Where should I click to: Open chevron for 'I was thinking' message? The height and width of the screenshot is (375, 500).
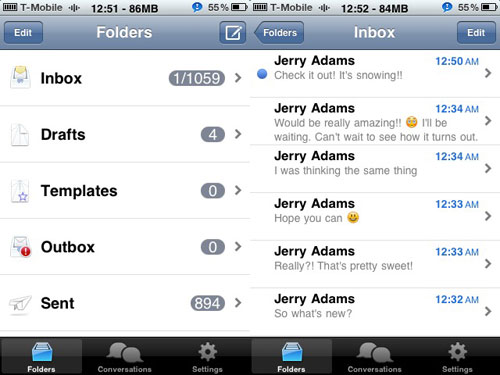(488, 168)
